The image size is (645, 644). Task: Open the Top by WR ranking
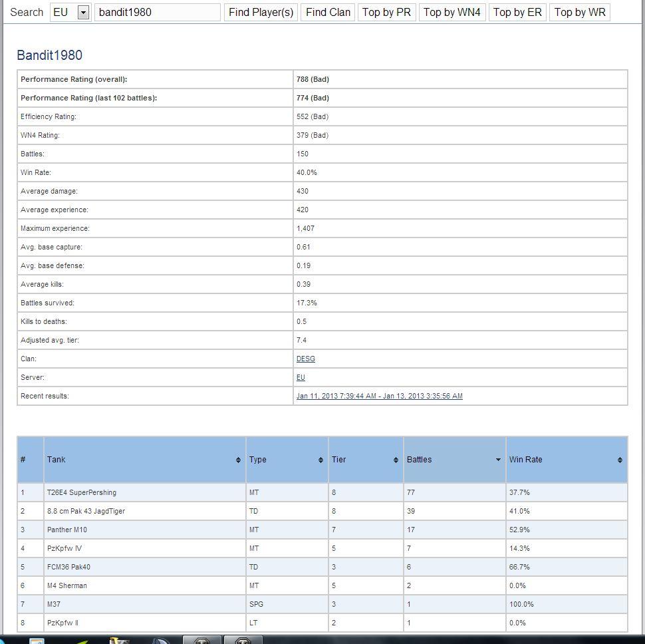point(580,13)
